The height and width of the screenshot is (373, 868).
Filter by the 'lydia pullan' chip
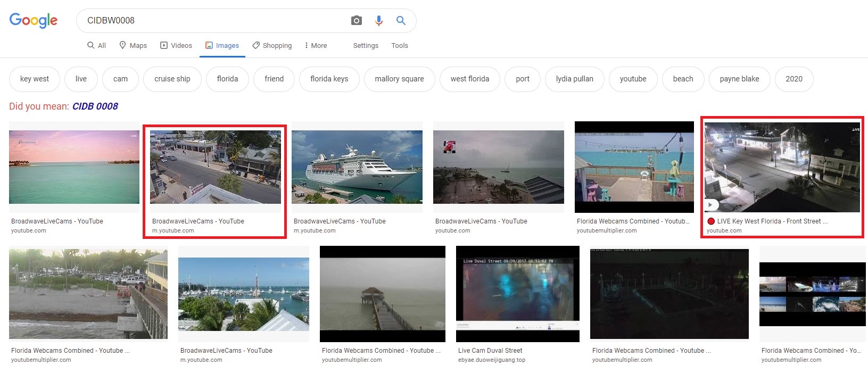click(574, 79)
